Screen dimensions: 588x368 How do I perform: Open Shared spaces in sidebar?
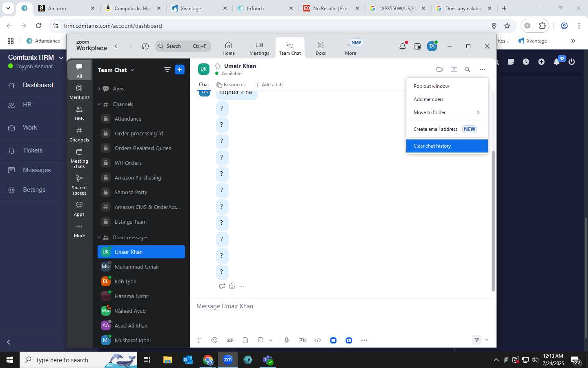[x=79, y=185]
